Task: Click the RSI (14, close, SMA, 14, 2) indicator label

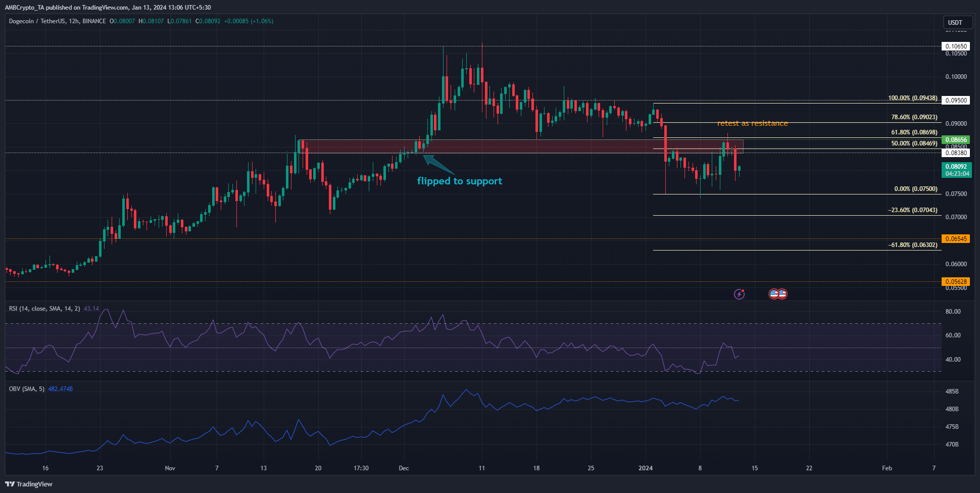Action: pyautogui.click(x=44, y=309)
